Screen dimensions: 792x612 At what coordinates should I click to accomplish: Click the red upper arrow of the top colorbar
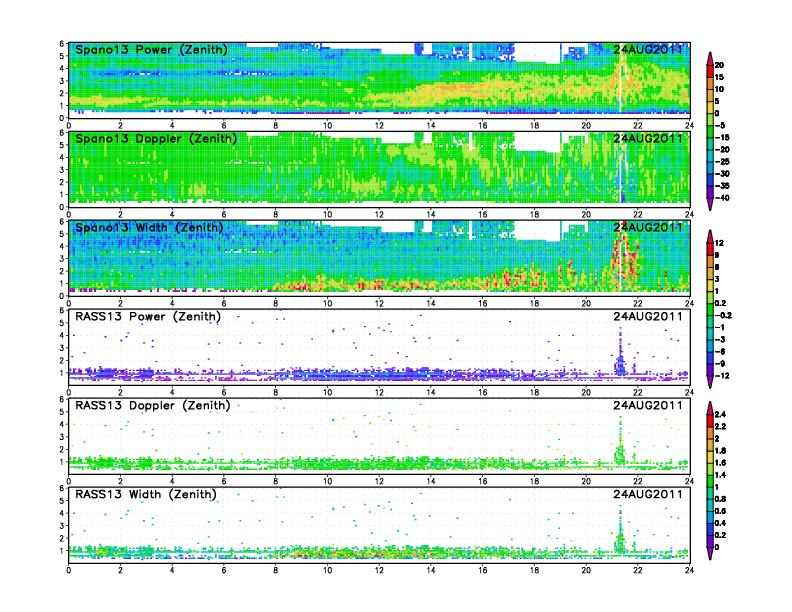(710, 59)
